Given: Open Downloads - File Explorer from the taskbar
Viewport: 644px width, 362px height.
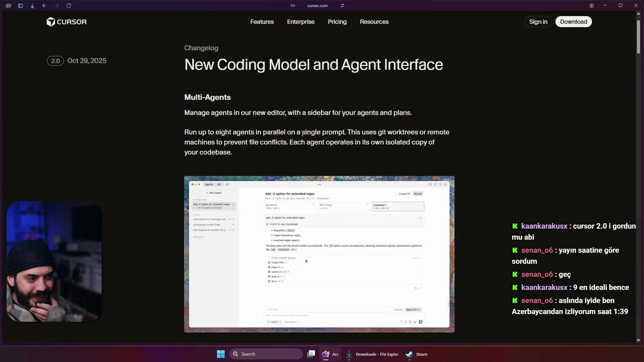Looking at the screenshot, I should coord(372,354).
